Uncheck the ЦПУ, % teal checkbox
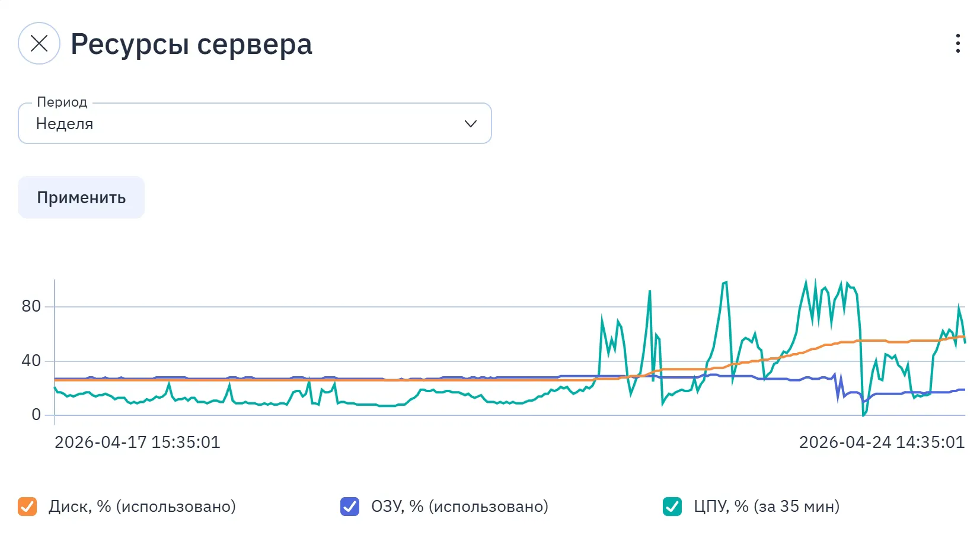 point(672,507)
